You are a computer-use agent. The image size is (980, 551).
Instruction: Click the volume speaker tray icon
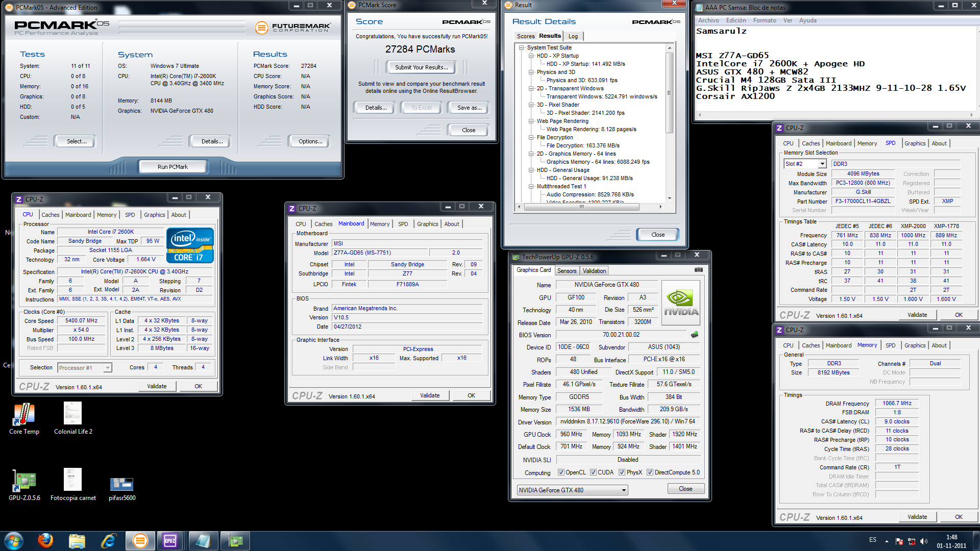tap(924, 541)
